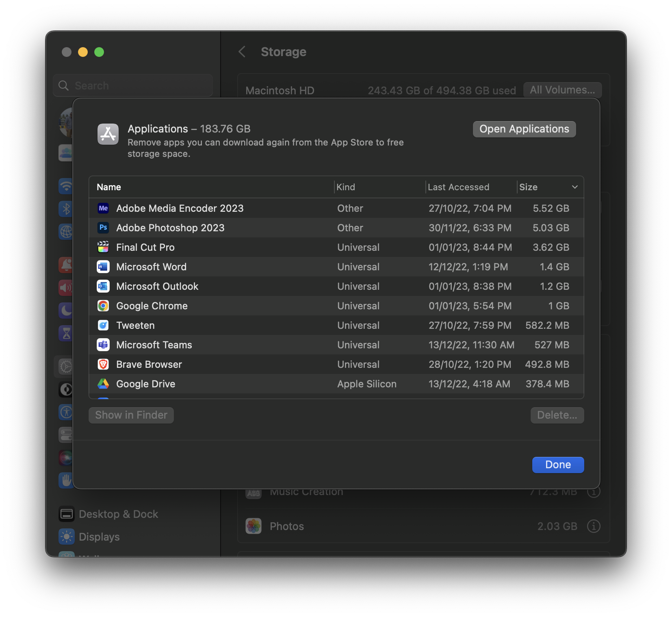This screenshot has height=617, width=672.
Task: Click the 27/10/22, 7:04 PM date
Action: pos(470,208)
